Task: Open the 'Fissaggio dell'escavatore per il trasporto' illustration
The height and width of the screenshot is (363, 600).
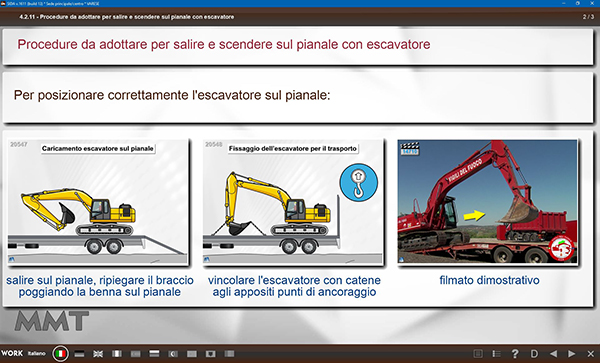Action: pos(293,202)
